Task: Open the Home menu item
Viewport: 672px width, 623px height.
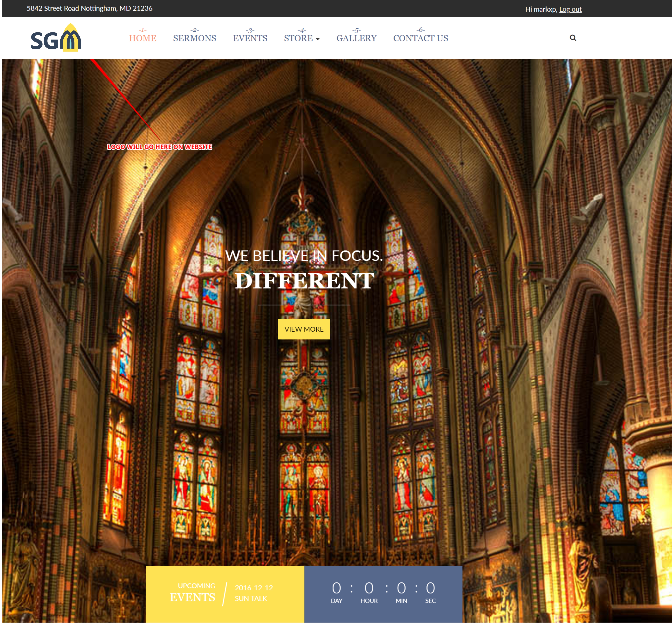Action: [x=142, y=38]
